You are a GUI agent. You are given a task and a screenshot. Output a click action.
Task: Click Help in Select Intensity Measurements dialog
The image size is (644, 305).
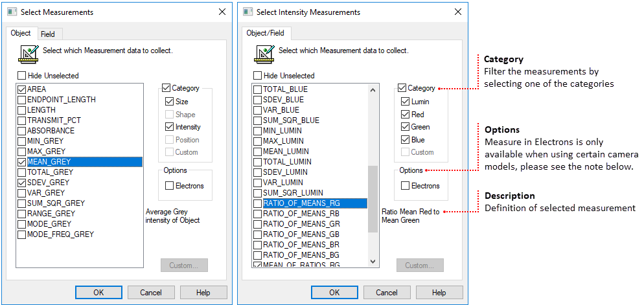(439, 292)
